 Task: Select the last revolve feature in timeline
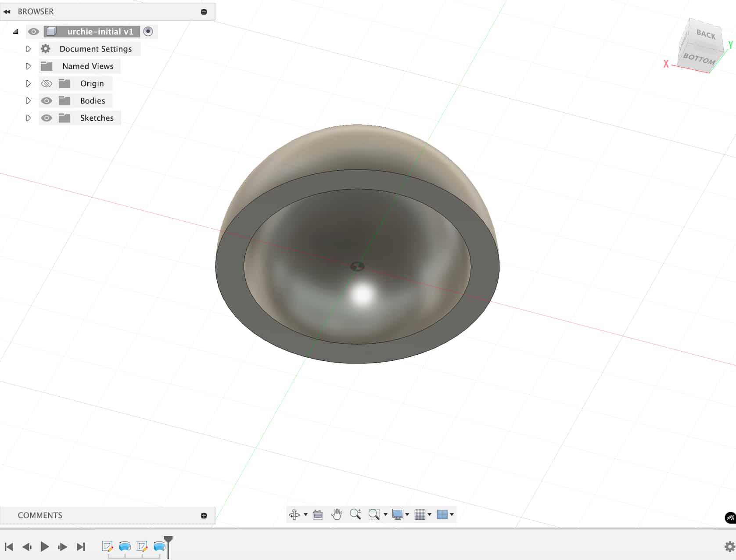pyautogui.click(x=159, y=546)
